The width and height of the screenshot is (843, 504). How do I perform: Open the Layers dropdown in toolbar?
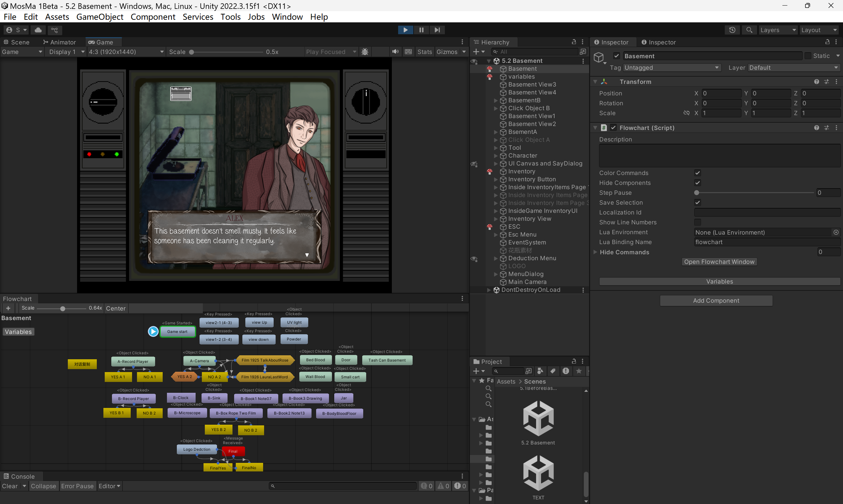click(778, 30)
